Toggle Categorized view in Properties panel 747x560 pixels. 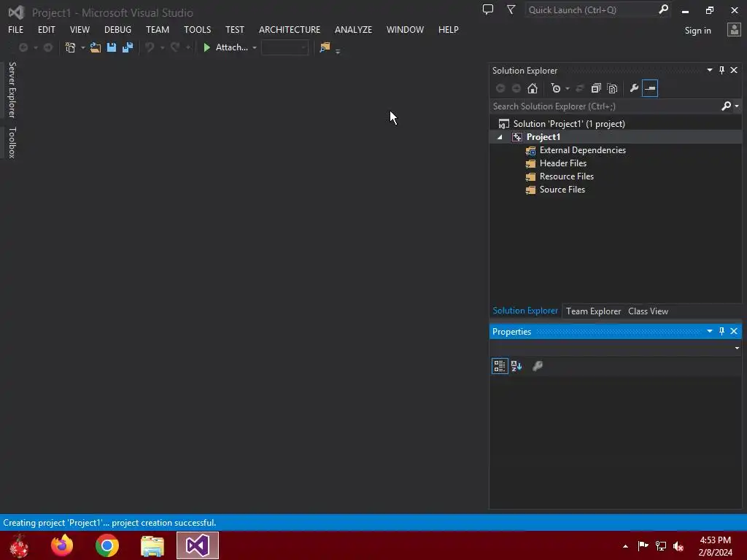(500, 366)
